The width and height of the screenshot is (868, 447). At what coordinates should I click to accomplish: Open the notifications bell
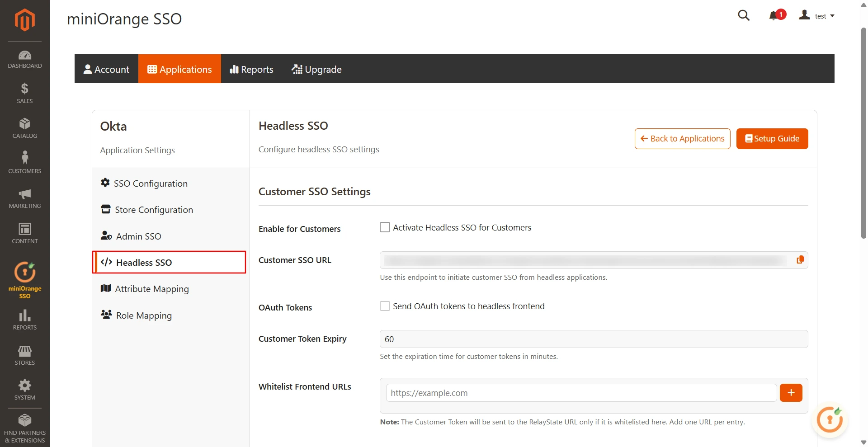tap(774, 15)
